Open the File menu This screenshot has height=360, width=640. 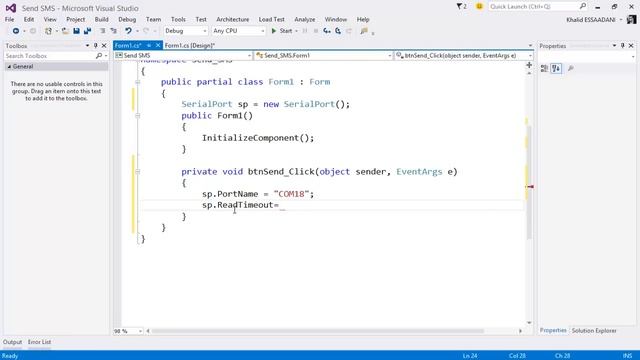9,19
